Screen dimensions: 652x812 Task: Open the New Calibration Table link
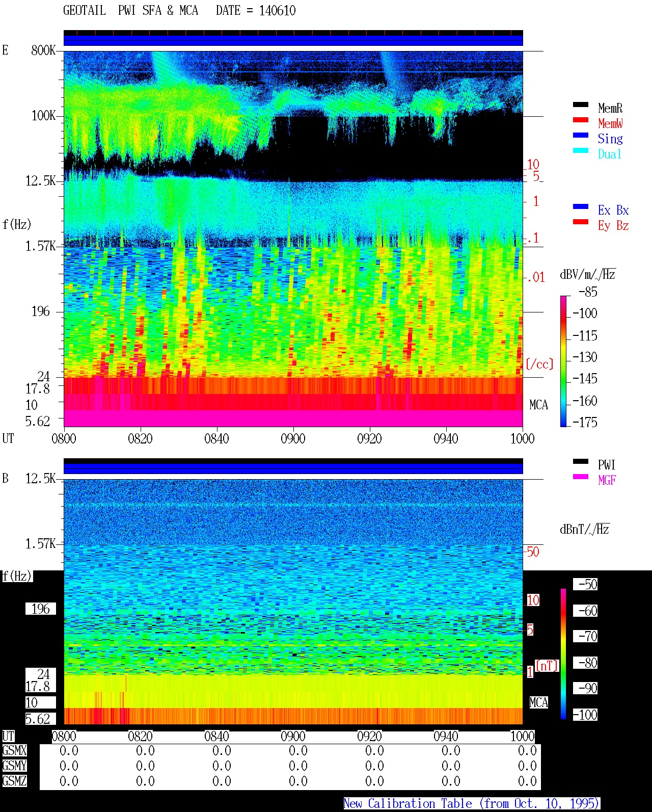point(471,803)
